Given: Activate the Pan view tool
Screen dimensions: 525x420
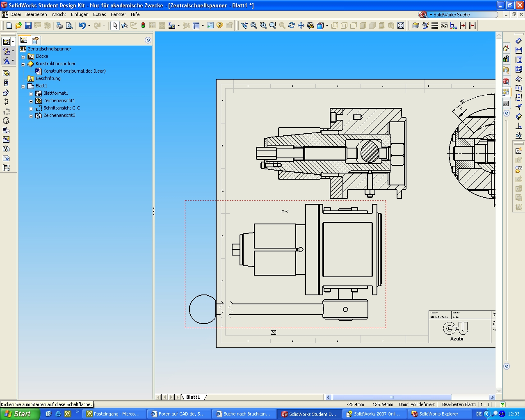Looking at the screenshot, I should pyautogui.click(x=301, y=25).
